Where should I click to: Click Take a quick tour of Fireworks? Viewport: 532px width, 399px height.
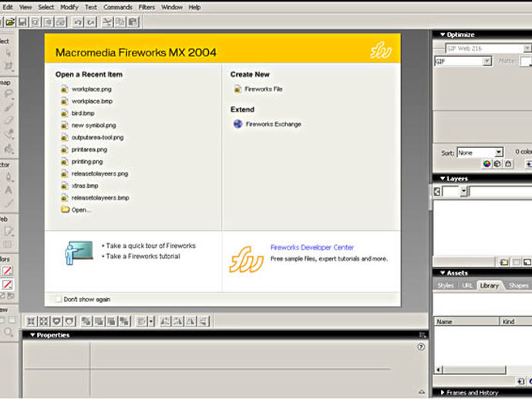[x=150, y=246]
